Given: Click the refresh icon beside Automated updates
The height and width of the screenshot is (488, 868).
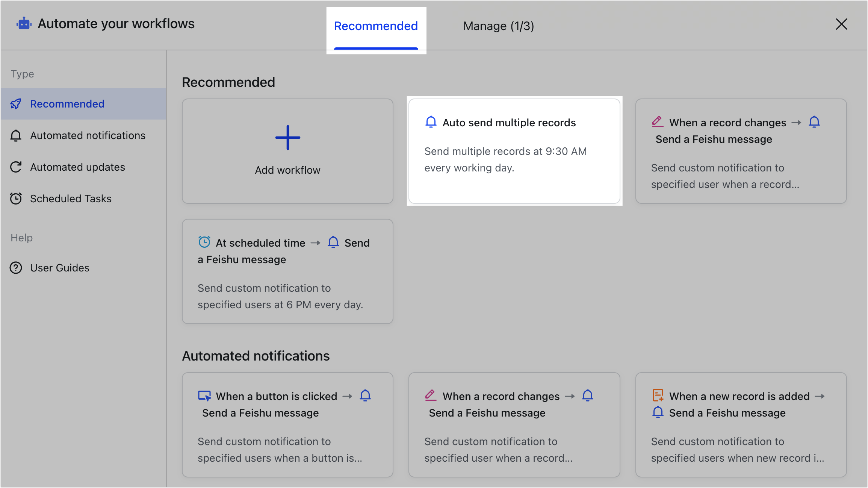Looking at the screenshot, I should 16,167.
